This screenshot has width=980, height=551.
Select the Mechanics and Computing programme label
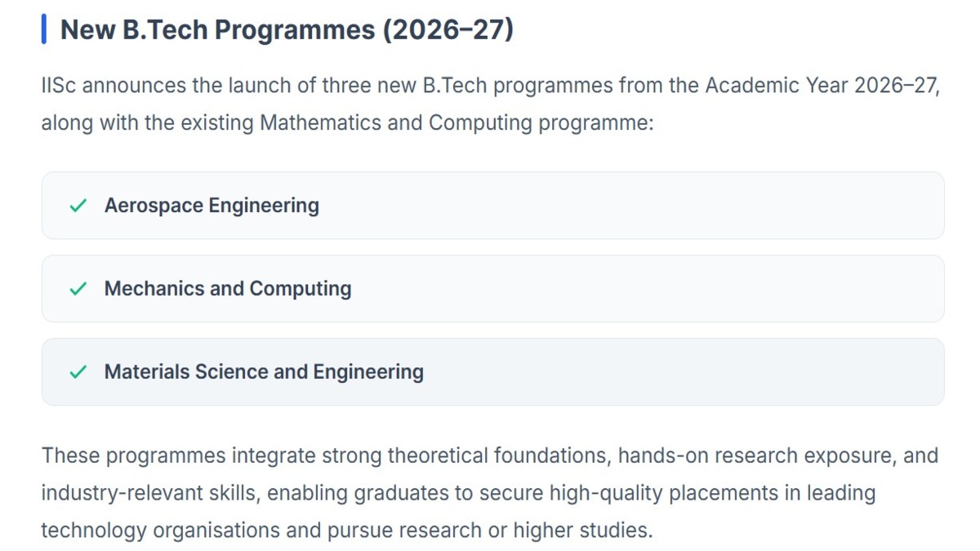pos(228,289)
